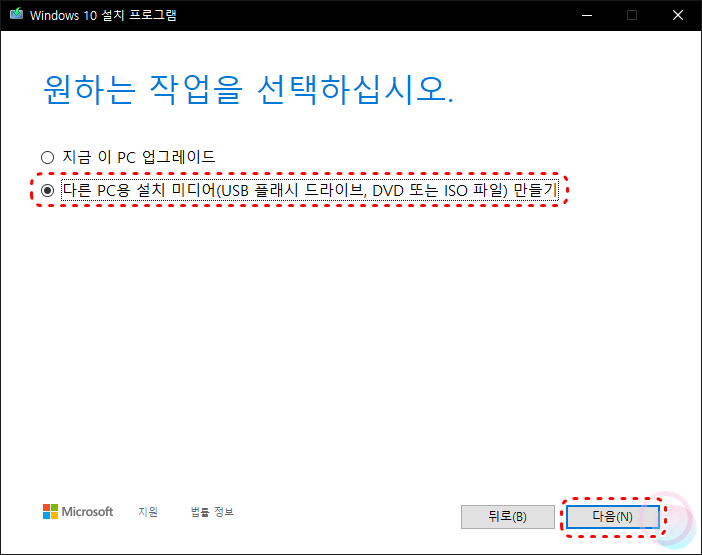The height and width of the screenshot is (555, 702).
Task: Select '다른 PC용 설치 미디어' radio option
Action: click(47, 191)
